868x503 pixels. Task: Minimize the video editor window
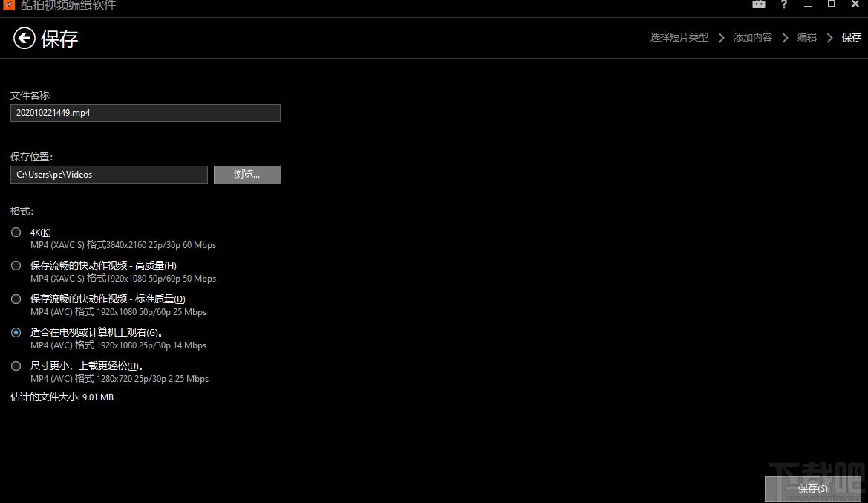tap(808, 4)
